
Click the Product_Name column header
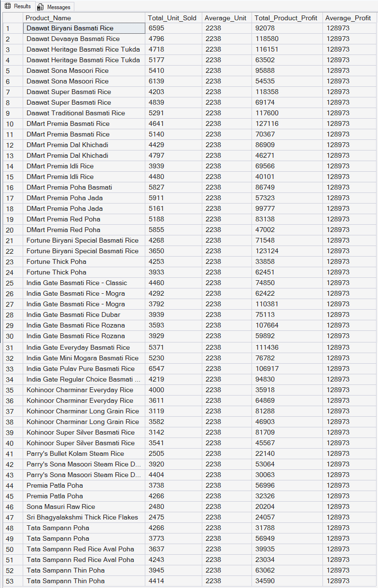(x=84, y=18)
